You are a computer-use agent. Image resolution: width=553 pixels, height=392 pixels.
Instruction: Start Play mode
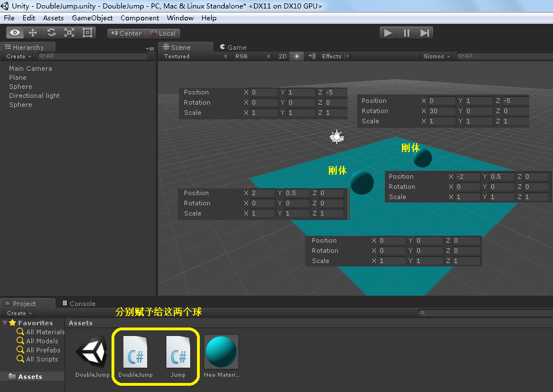(388, 33)
